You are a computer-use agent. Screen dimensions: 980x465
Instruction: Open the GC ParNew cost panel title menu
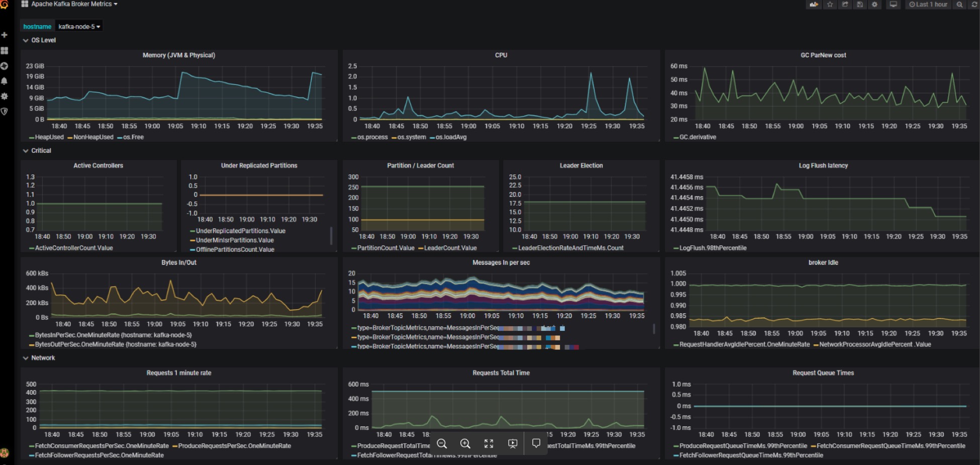tap(823, 55)
